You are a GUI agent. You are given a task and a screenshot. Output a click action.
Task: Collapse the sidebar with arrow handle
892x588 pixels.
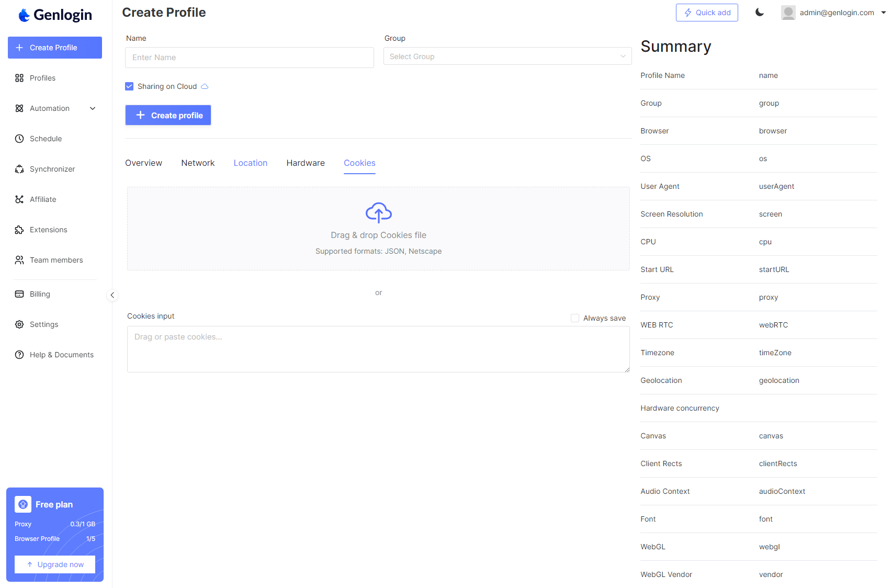pos(112,295)
